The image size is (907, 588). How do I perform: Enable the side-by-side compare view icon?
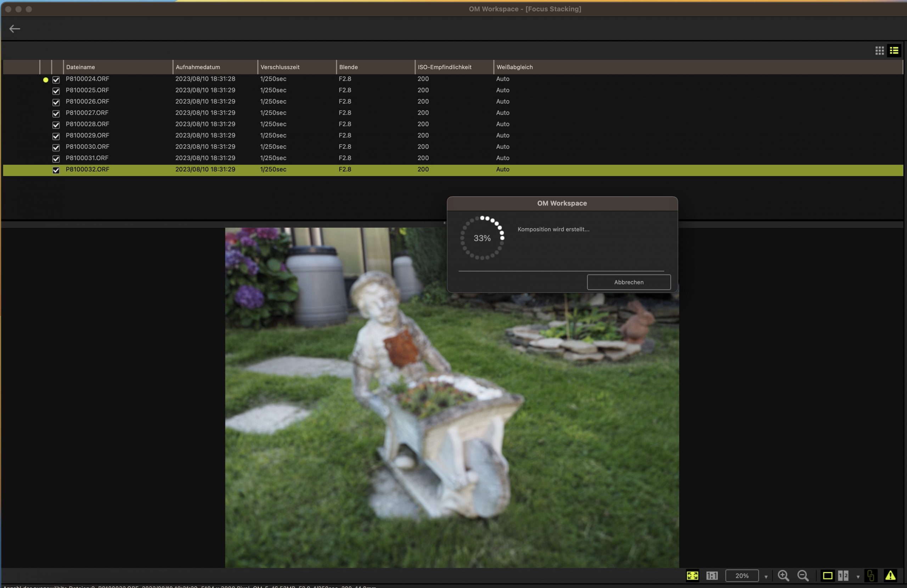[x=843, y=576]
